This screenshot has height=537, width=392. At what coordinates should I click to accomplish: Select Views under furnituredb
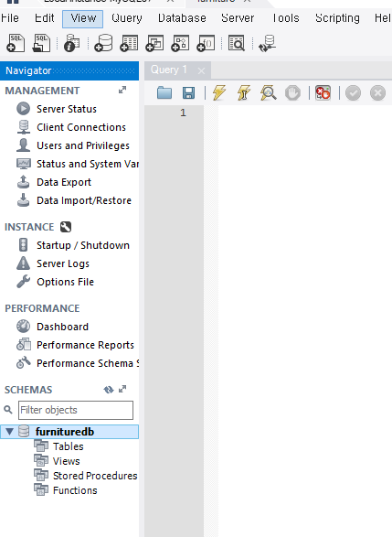click(x=67, y=461)
